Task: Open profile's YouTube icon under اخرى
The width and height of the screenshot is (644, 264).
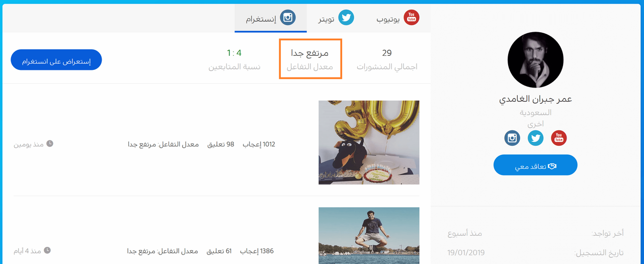Action: (558, 138)
